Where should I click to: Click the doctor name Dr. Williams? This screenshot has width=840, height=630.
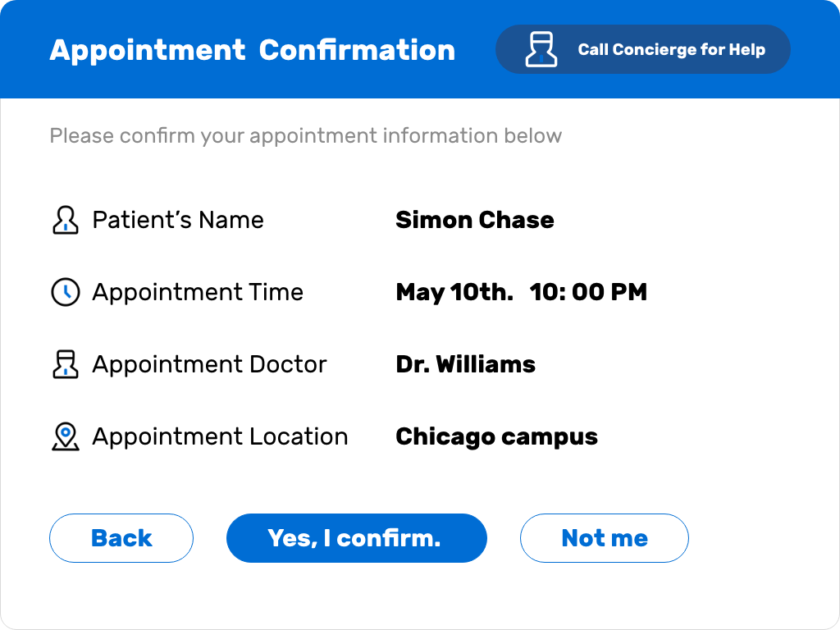[x=465, y=364]
